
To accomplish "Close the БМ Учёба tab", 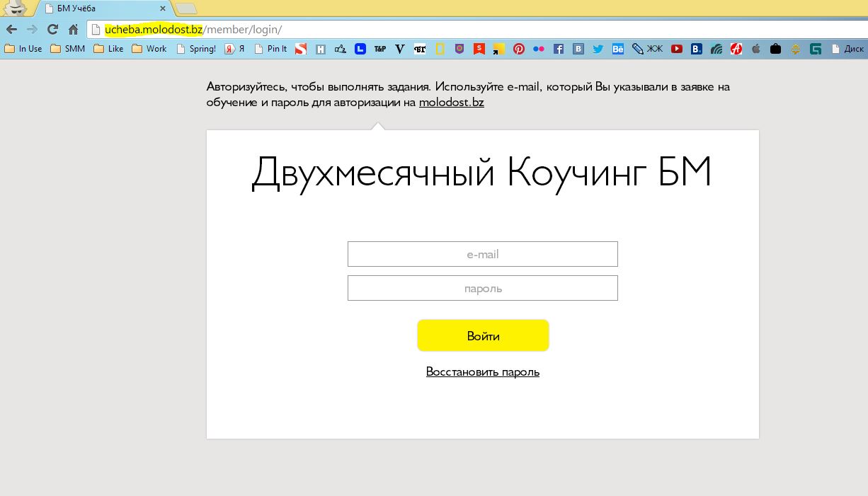I will (x=163, y=8).
